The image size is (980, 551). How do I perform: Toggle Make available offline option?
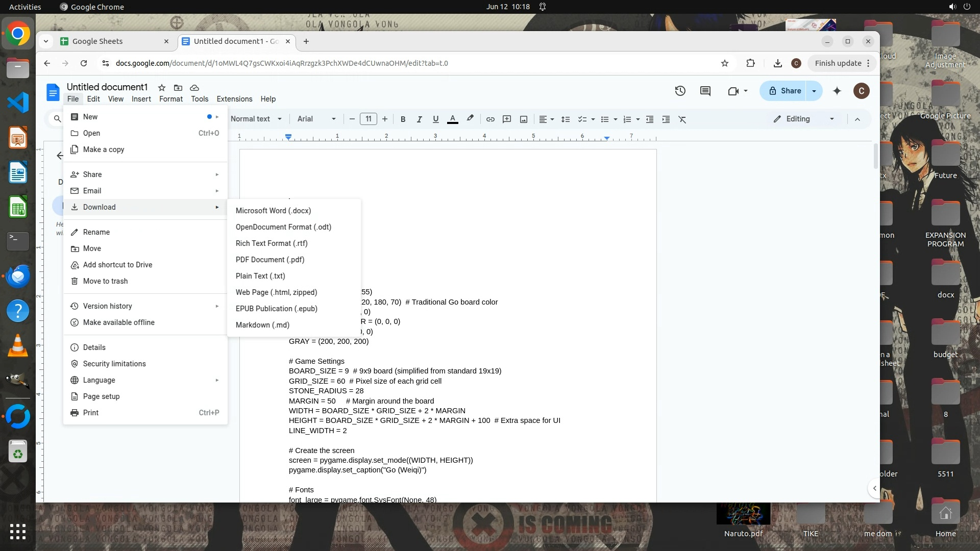click(x=118, y=322)
